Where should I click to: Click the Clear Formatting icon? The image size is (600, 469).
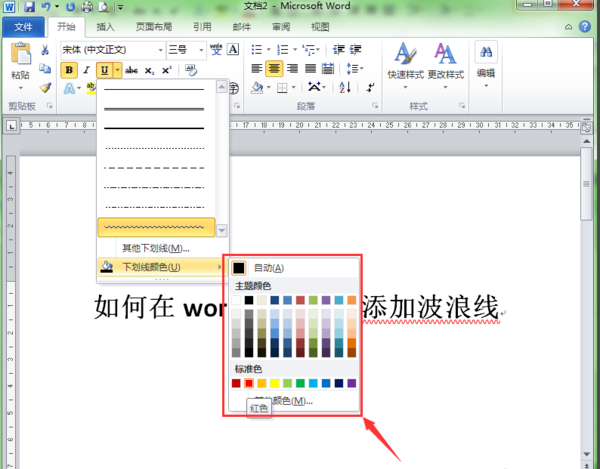coord(191,70)
